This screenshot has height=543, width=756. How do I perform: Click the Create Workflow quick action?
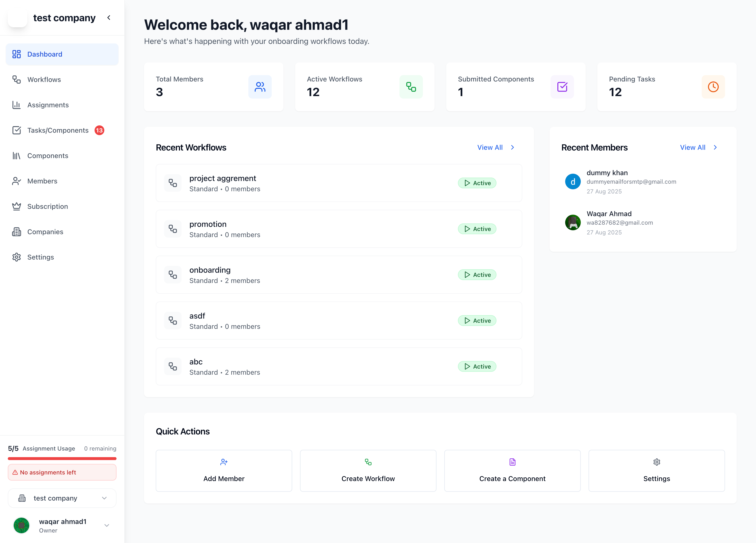tap(368, 471)
